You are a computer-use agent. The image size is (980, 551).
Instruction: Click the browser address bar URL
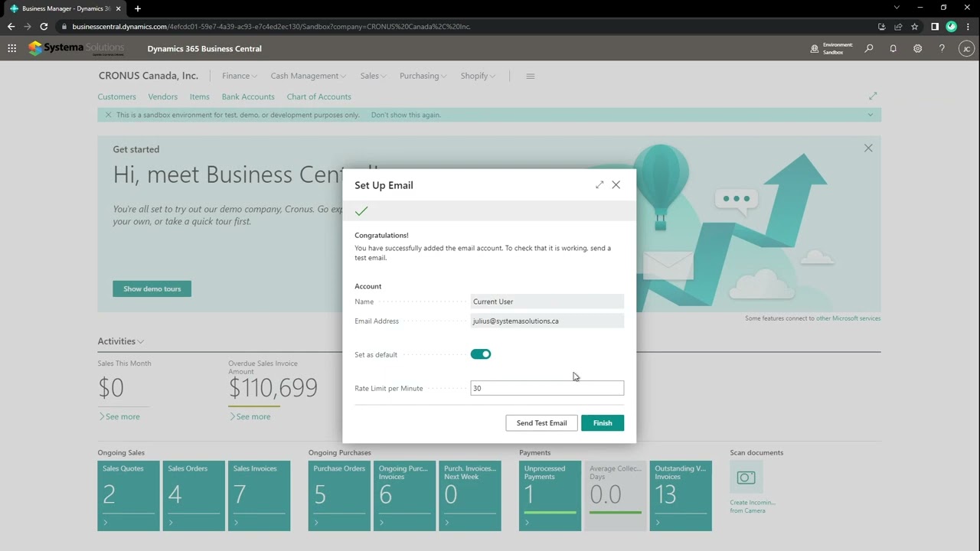coord(271,26)
